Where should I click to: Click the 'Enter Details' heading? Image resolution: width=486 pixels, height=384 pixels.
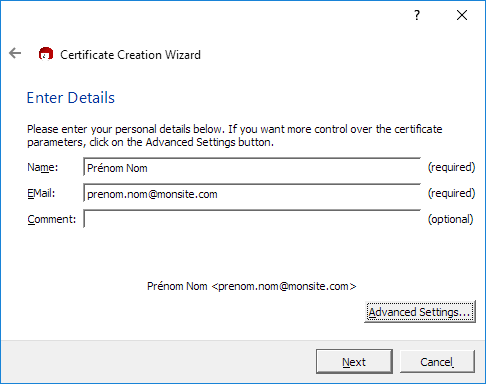tap(71, 98)
